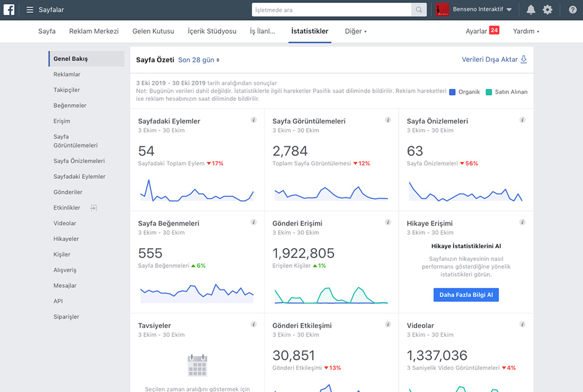583x392 pixels.
Task: Click info icon on Hikaye Erişimi card
Action: point(522,222)
